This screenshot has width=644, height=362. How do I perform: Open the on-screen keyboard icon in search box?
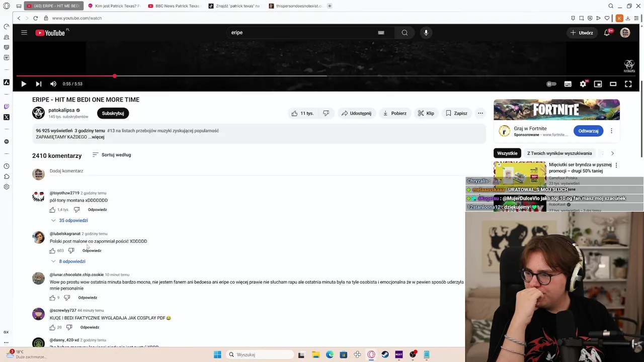pyautogui.click(x=381, y=33)
